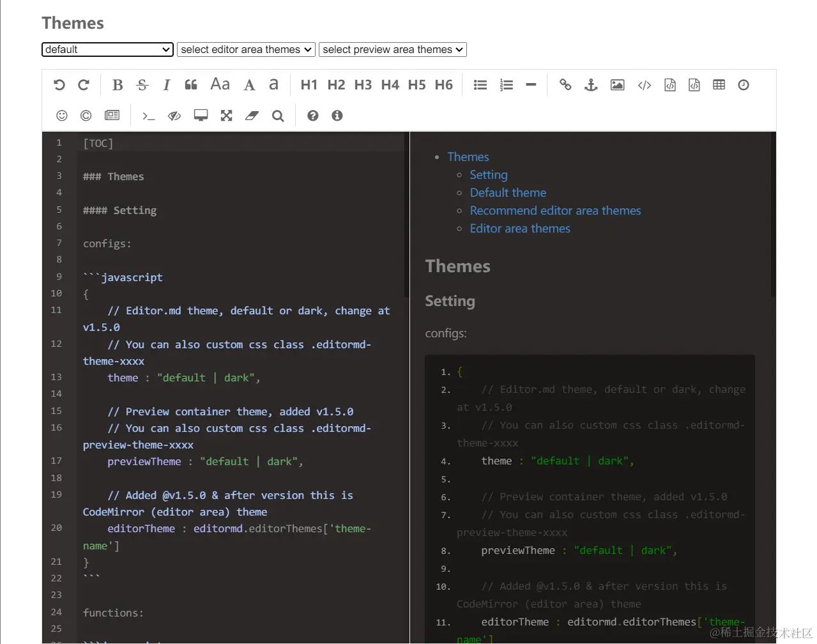This screenshot has width=817, height=644.
Task: Insert a heading 4 with H4
Action: [390, 85]
